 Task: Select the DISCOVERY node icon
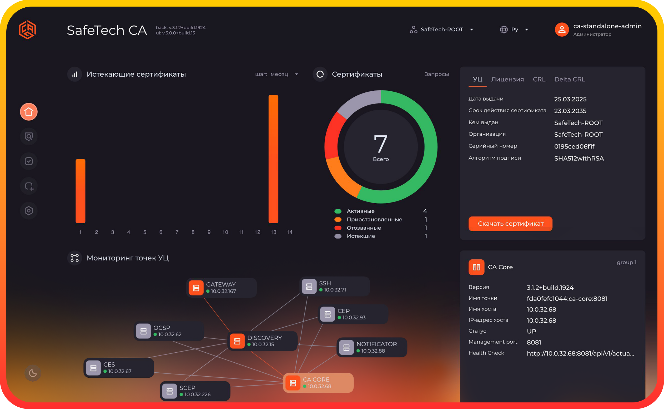point(237,341)
